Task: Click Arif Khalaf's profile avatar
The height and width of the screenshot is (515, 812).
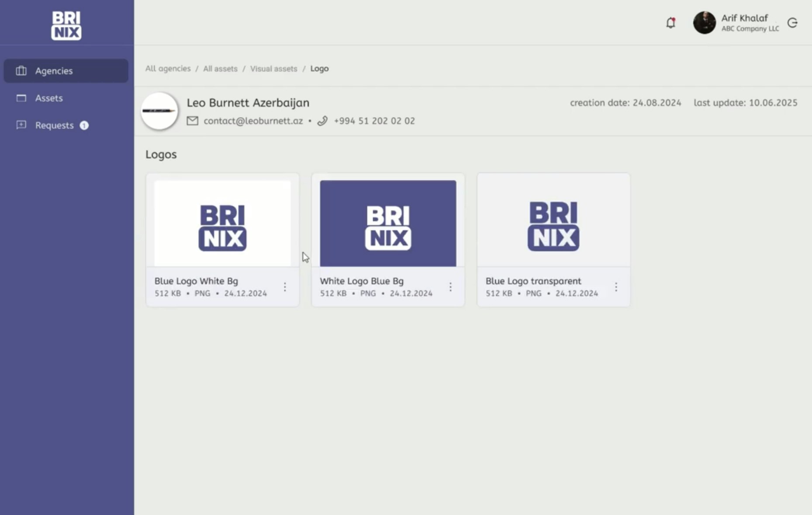Action: pos(704,23)
